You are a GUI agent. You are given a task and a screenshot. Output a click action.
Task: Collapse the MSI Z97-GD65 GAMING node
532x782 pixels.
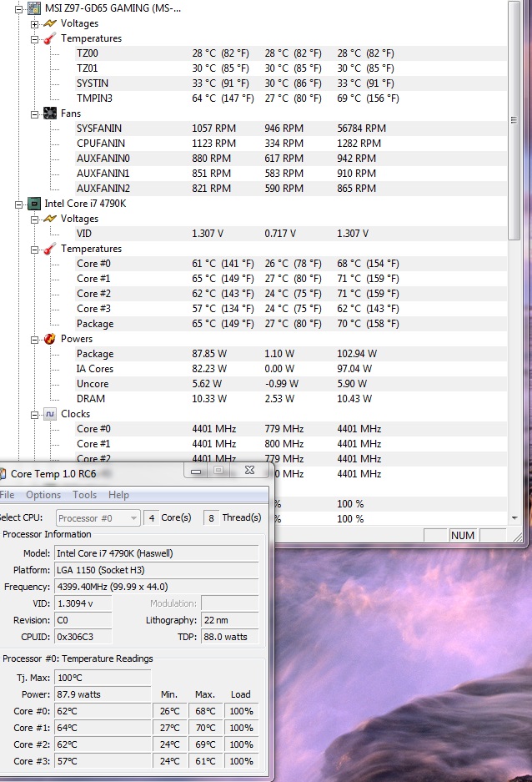(19, 9)
